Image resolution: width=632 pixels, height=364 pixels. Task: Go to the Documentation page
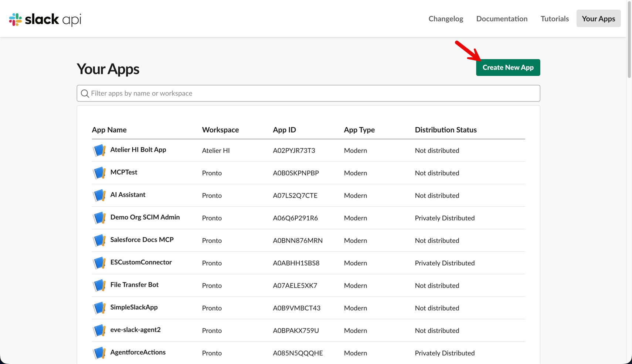click(x=502, y=18)
